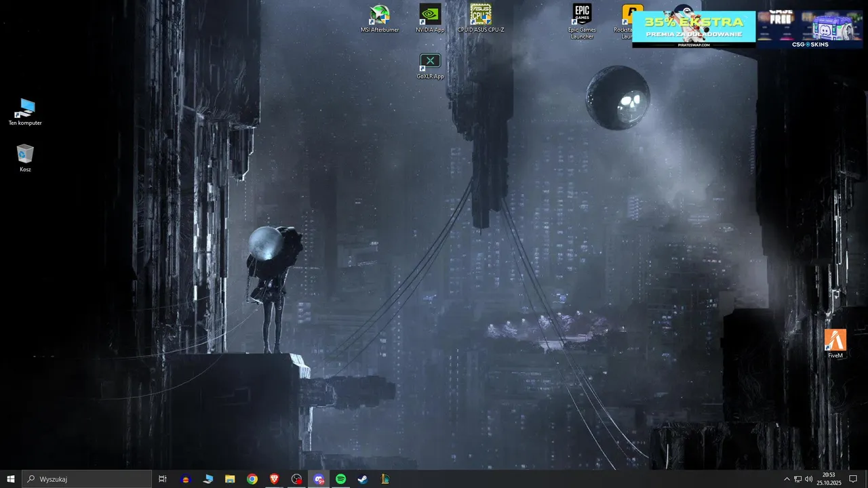Viewport: 868px width, 488px height.
Task: Select the FiveM desktop shortcut
Action: pos(835,344)
